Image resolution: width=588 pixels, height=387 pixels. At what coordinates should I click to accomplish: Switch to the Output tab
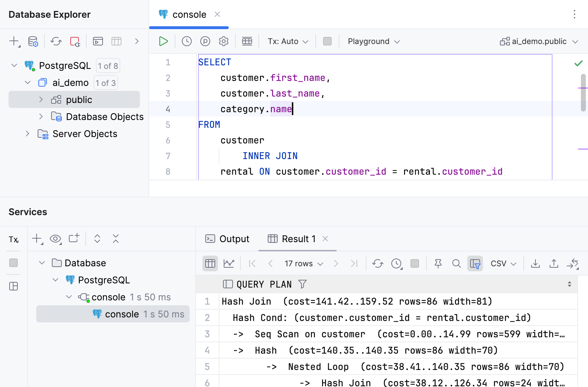pos(228,239)
